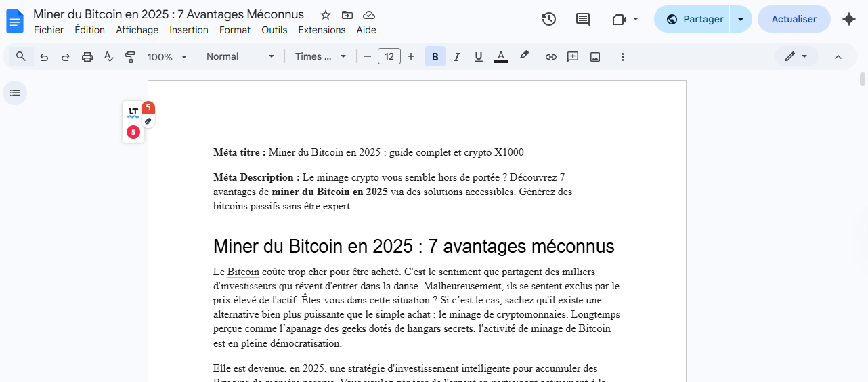
Task: Decrease font size with minus button
Action: pos(368,56)
